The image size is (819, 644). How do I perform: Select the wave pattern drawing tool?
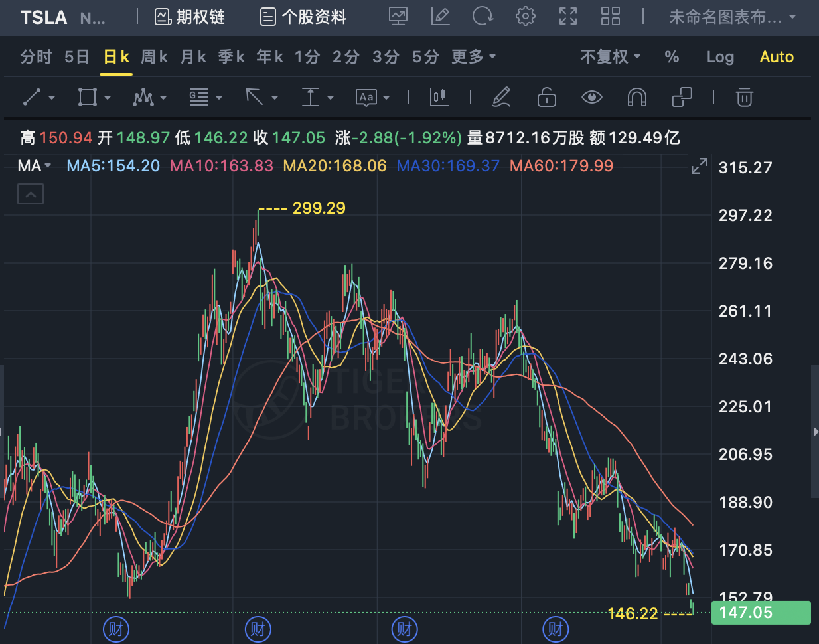click(143, 98)
